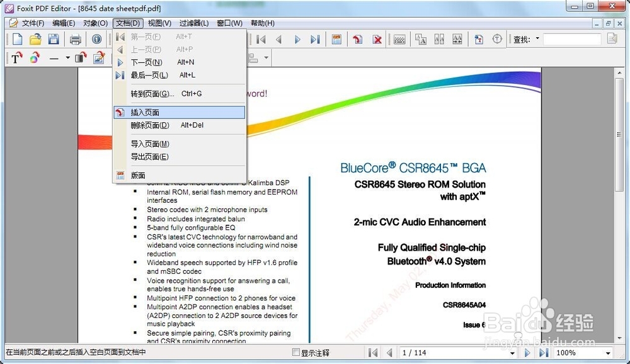The image size is (630, 364).
Task: Click the circled T toolbar icon
Action: pos(498,39)
